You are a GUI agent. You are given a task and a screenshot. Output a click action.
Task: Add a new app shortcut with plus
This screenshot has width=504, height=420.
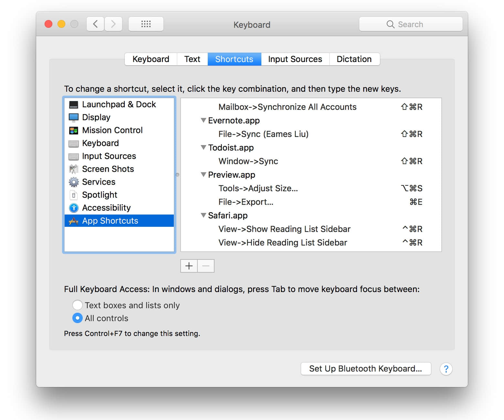pos(189,266)
